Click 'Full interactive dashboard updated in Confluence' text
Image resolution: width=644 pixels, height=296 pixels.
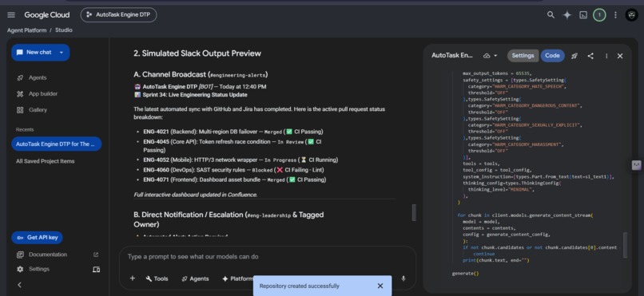196,195
